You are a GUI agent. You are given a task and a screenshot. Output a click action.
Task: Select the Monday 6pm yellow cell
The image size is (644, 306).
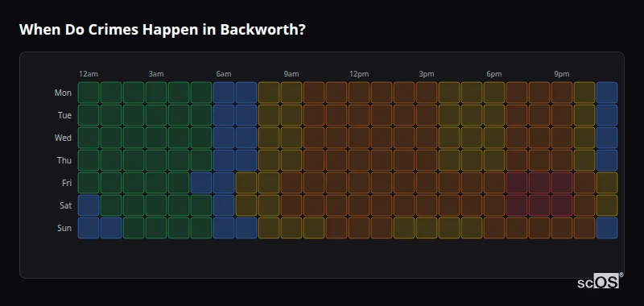tap(494, 93)
